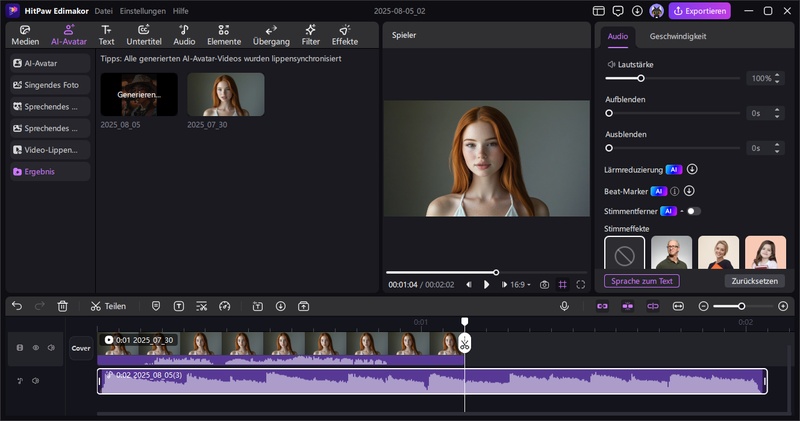Open the Audio library tab
800x421 pixels.
click(184, 35)
